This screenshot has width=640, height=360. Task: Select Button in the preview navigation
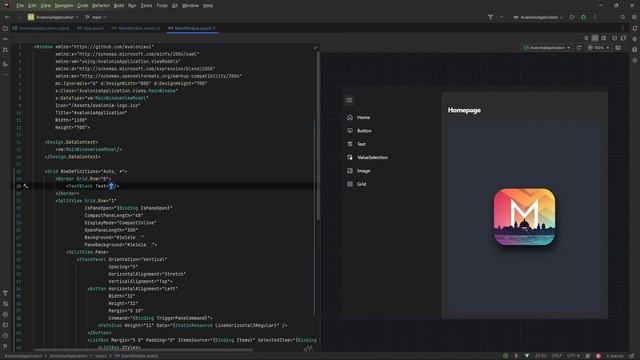click(x=359, y=131)
